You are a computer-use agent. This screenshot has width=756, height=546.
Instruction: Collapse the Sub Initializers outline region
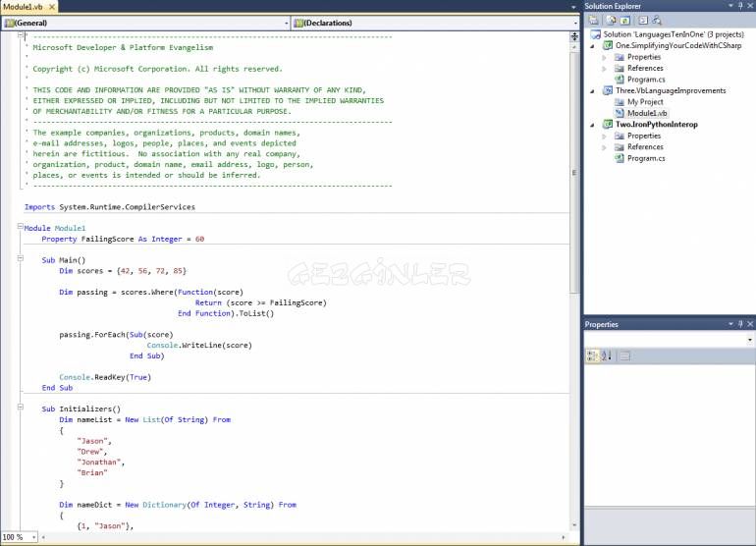point(21,408)
